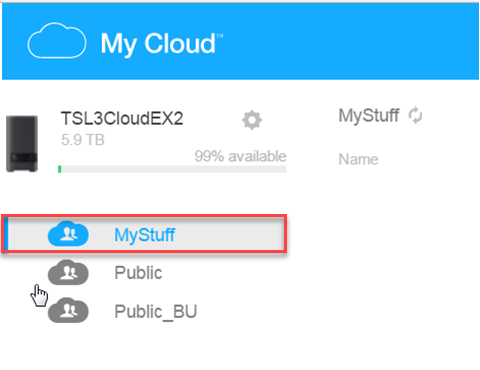Viewport: 480px width, 370px height.
Task: Click the TSL3CloudEX2 device name
Action: [122, 118]
